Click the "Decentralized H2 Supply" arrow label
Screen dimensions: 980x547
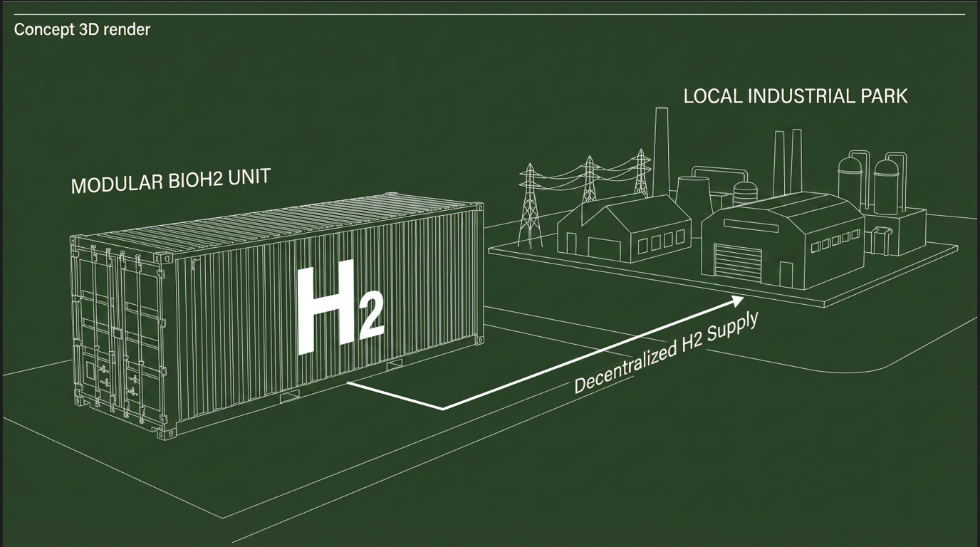click(666, 353)
